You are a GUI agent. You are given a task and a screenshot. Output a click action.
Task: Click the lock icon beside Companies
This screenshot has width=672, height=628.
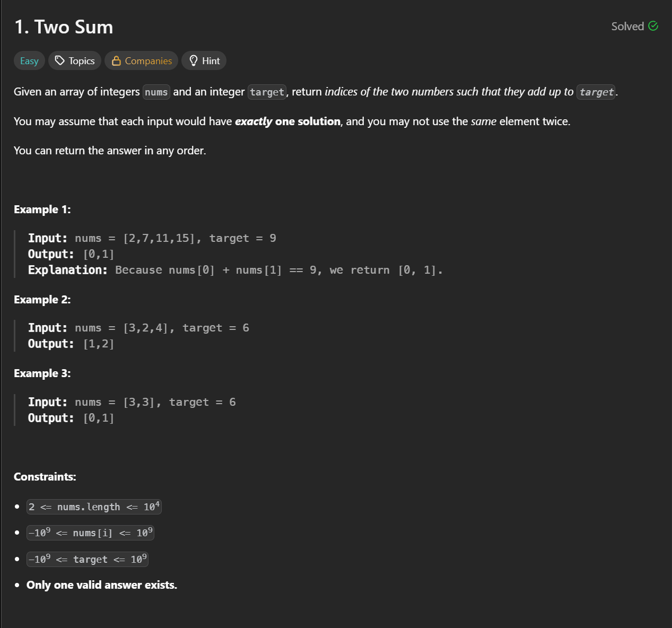116,61
